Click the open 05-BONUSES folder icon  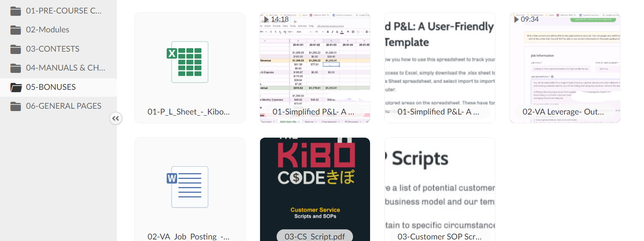[x=16, y=88]
